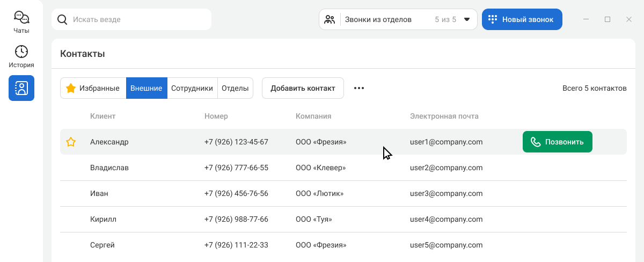This screenshot has width=644, height=262.
Task: Select the Contacts book icon in sidebar
Action: (21, 88)
